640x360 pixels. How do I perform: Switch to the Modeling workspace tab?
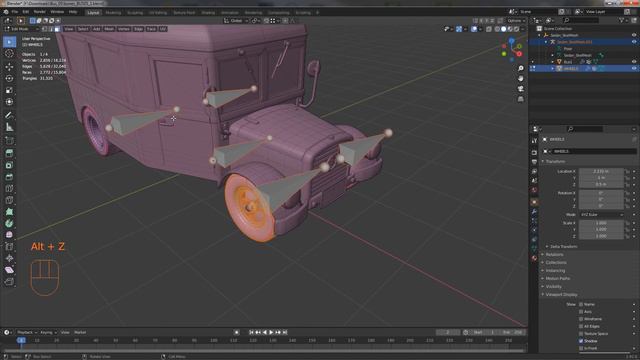113,13
